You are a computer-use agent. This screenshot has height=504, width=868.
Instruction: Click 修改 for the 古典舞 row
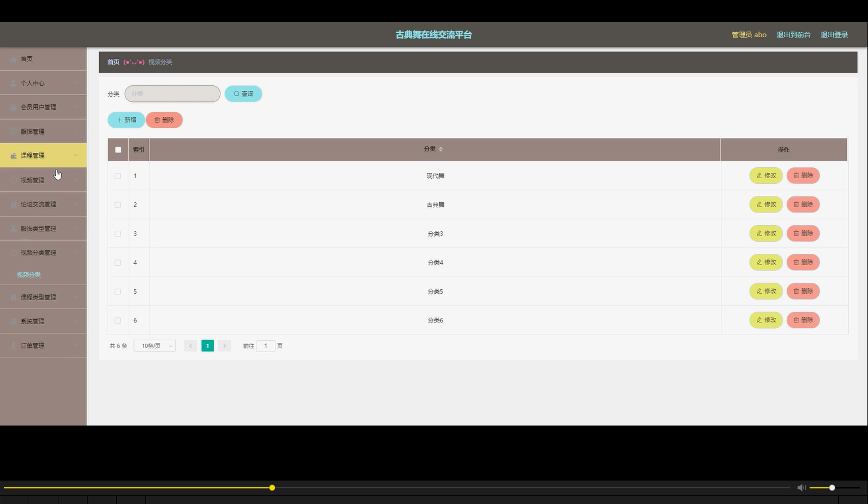pyautogui.click(x=766, y=204)
